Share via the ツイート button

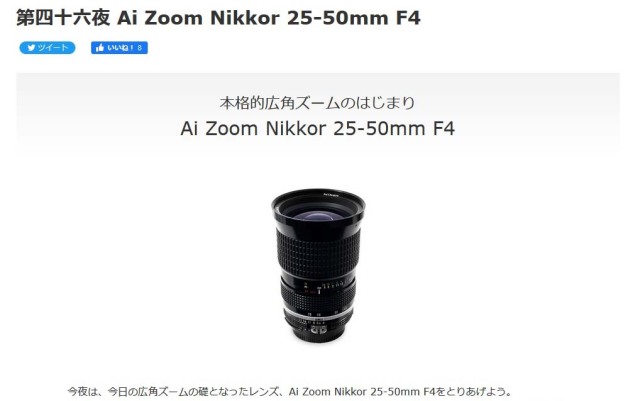pyautogui.click(x=47, y=48)
